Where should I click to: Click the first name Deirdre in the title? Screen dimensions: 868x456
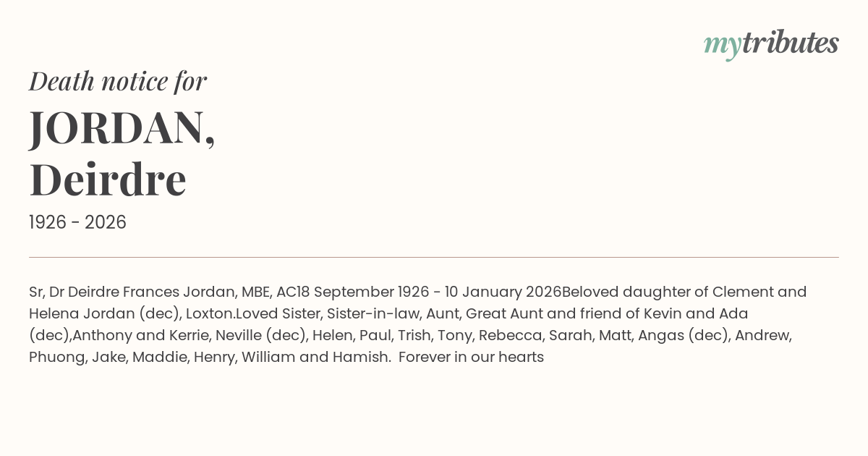point(108,180)
